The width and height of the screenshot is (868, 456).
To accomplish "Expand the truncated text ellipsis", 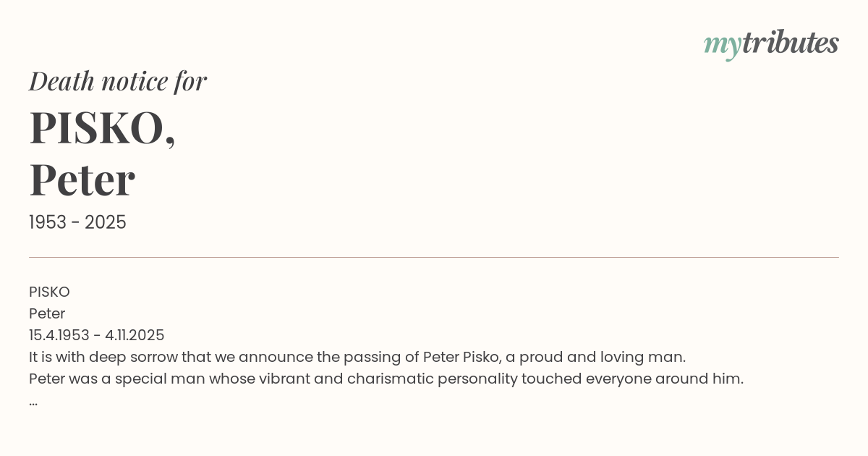I will (x=33, y=402).
